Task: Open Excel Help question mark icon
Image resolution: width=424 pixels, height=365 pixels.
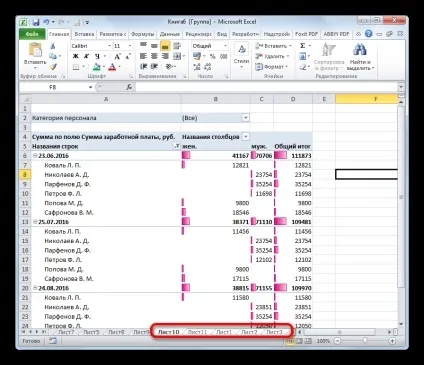Action: tap(368, 34)
